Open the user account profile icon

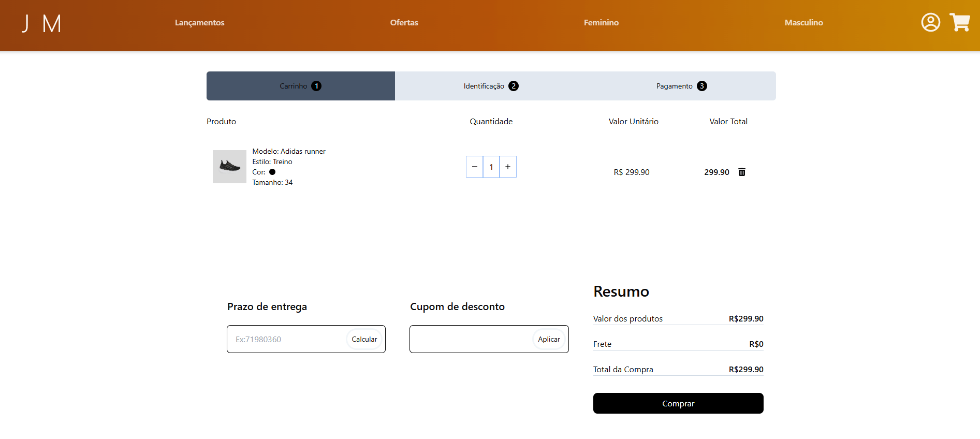[930, 22]
